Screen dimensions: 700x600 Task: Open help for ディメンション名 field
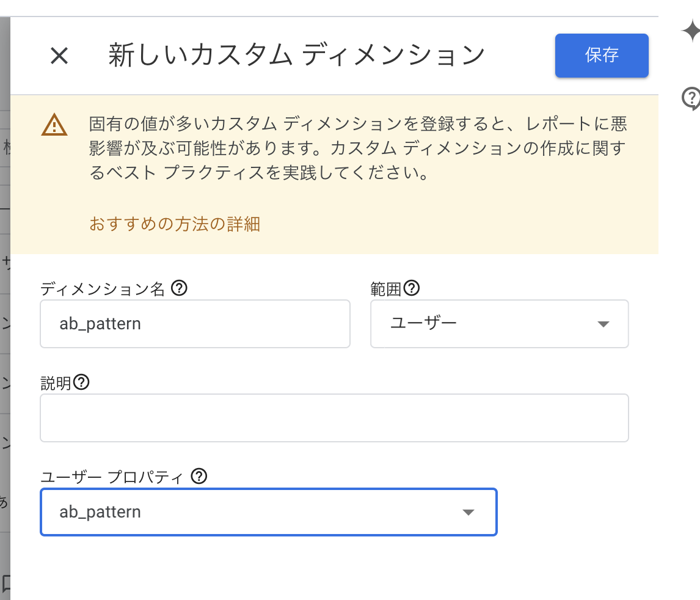coord(179,288)
